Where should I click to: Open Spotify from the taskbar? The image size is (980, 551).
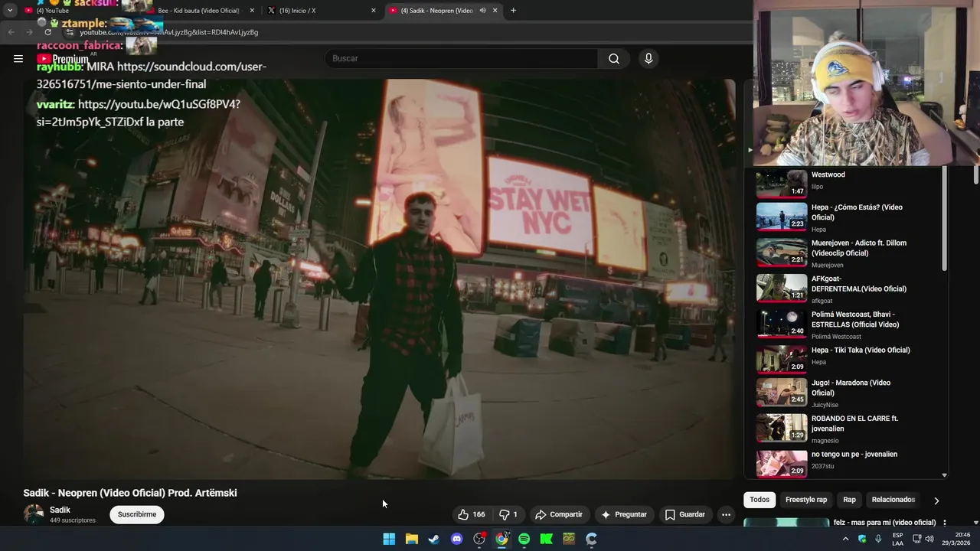(524, 539)
